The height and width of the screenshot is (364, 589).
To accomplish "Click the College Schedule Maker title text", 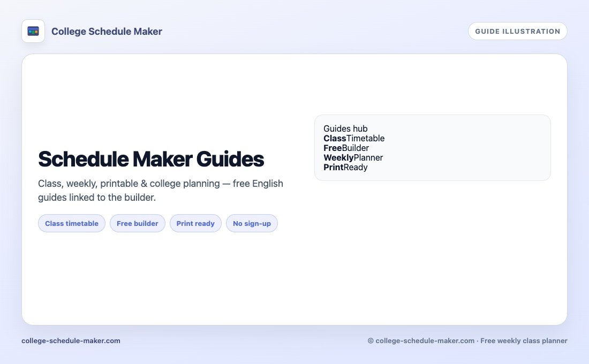I will point(107,32).
